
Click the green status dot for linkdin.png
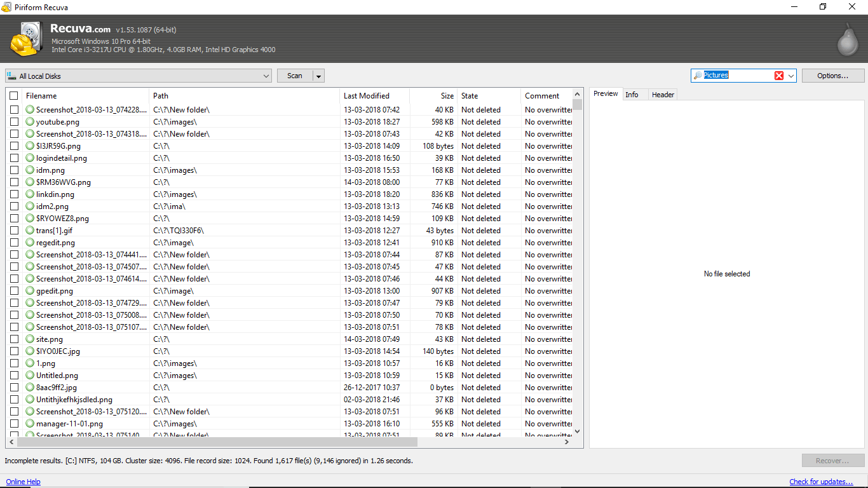(30, 194)
